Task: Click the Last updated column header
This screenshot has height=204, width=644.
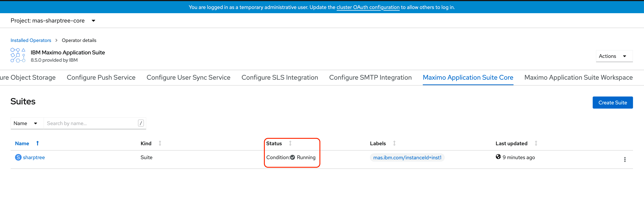Action: click(511, 144)
